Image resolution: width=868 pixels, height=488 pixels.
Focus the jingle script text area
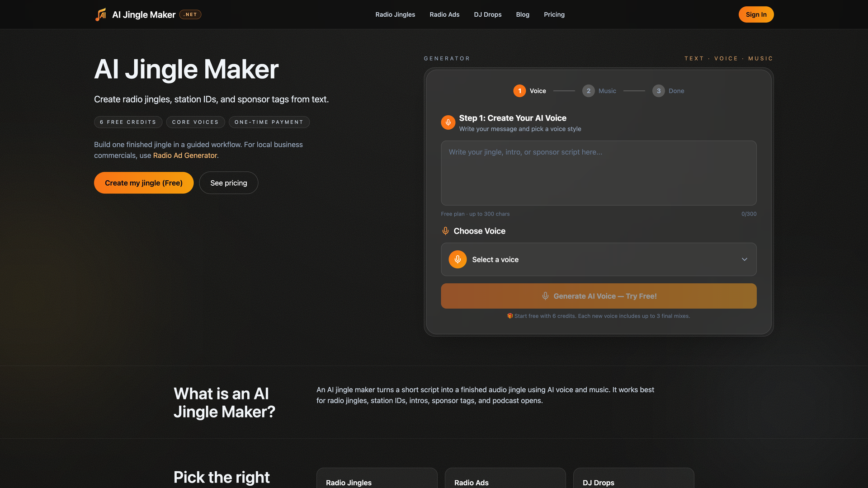(x=598, y=173)
